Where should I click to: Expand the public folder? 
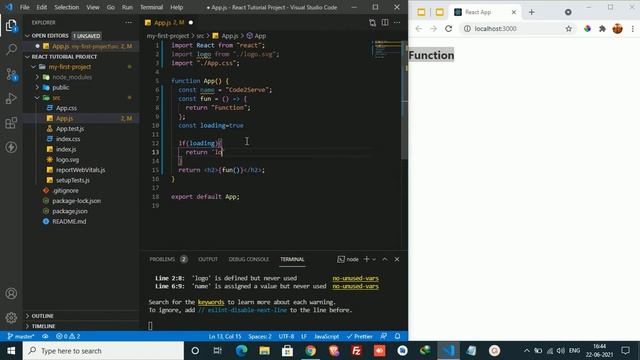tap(38, 87)
